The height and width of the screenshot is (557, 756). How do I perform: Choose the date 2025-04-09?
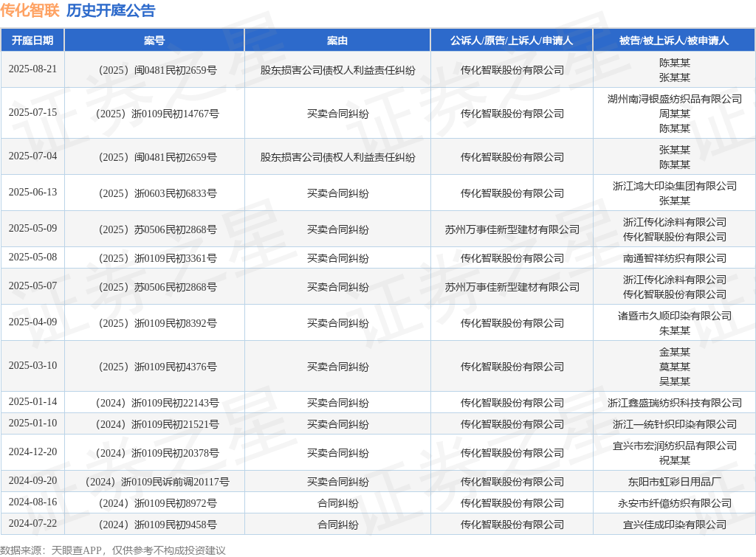pyautogui.click(x=32, y=322)
